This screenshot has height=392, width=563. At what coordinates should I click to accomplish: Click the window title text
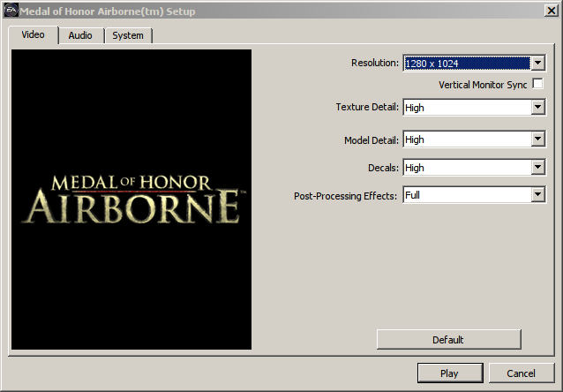[108, 11]
